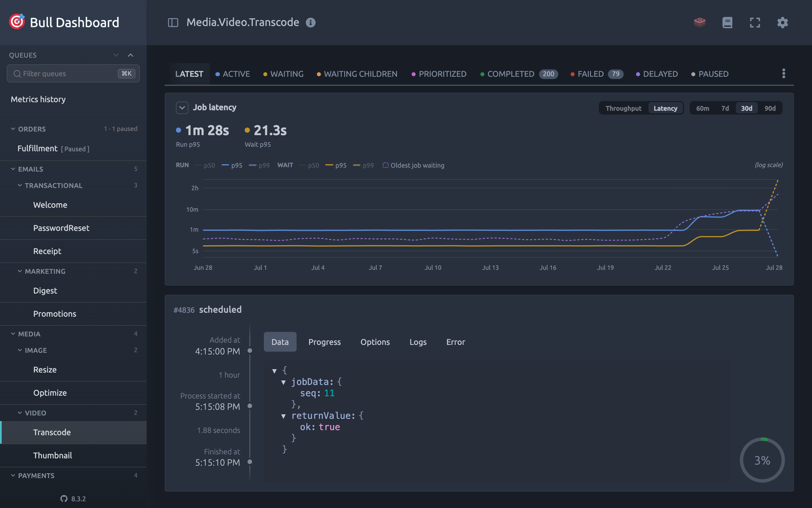Expand all queues chevron down

point(116,55)
